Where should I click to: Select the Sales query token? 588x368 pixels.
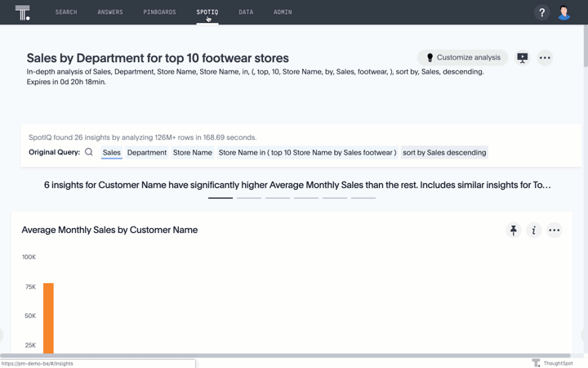point(112,152)
